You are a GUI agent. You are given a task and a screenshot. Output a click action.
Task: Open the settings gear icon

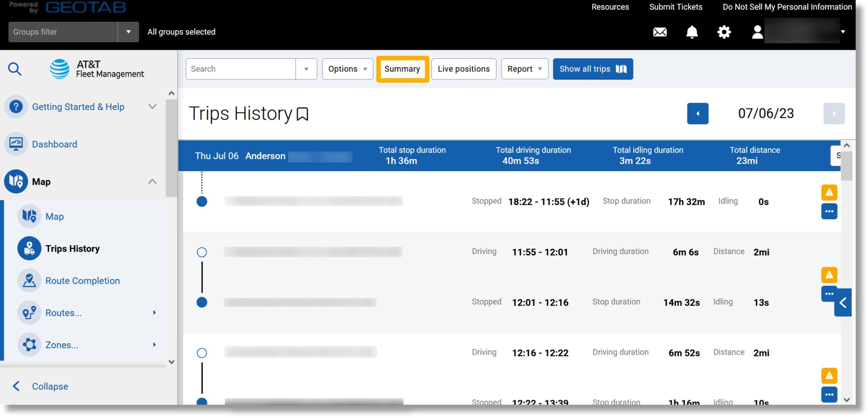tap(724, 32)
